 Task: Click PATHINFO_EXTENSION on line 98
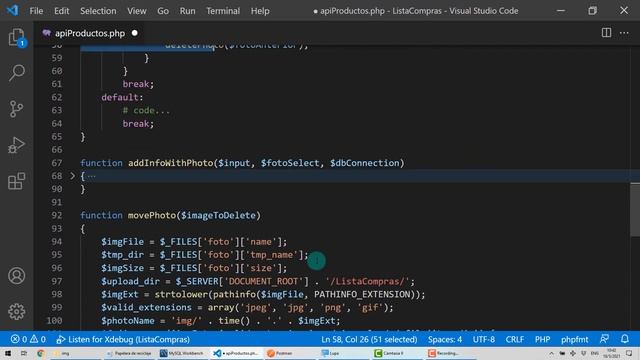(x=362, y=294)
